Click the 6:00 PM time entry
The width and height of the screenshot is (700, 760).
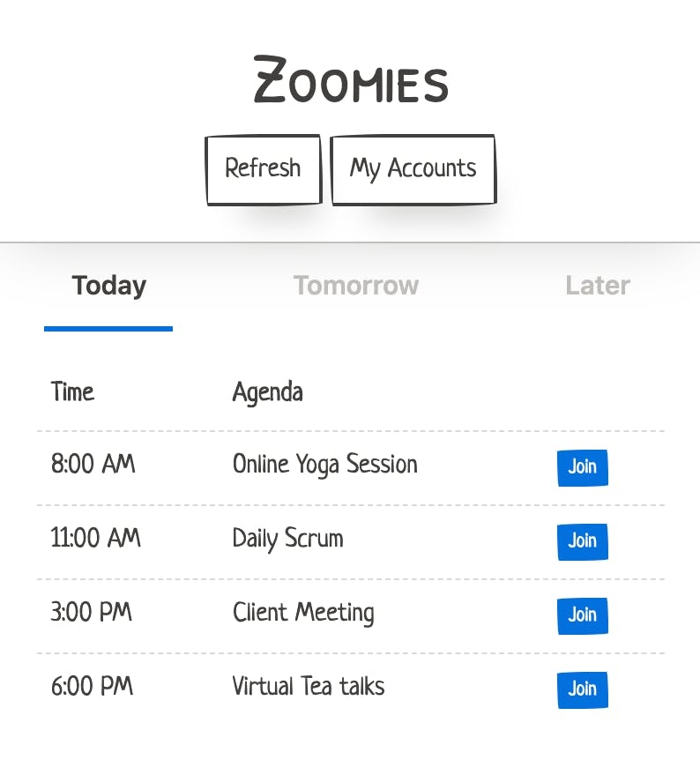[92, 686]
